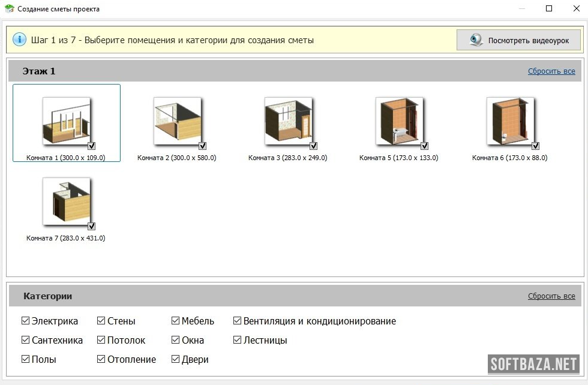Uncheck the checkbox on Комната 2 thumbnail
The image size is (588, 385).
203,146
